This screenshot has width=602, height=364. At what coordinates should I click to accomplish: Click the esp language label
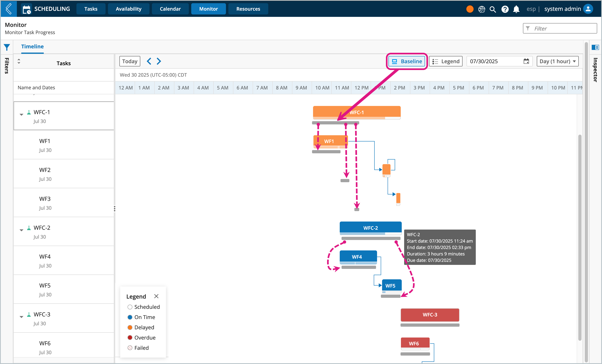pyautogui.click(x=531, y=9)
